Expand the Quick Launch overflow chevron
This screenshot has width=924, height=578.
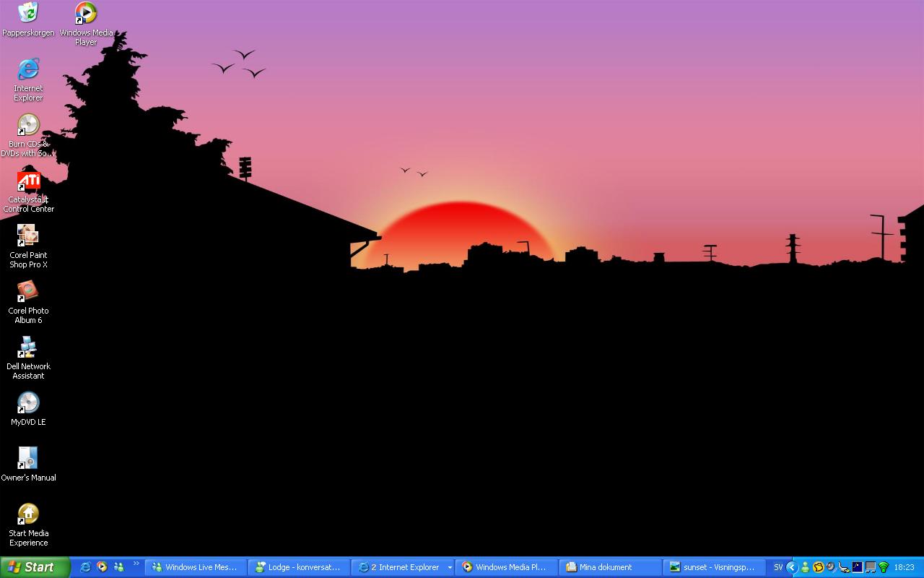pos(136,564)
